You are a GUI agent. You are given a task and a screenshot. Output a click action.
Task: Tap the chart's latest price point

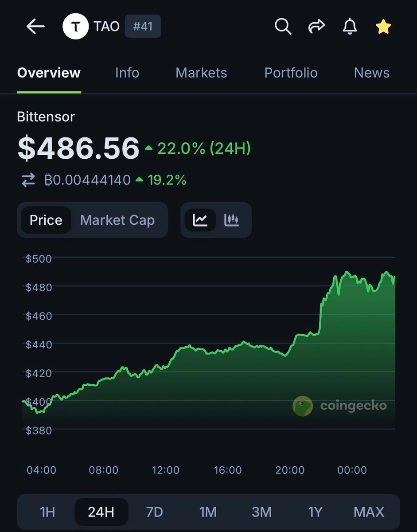(x=394, y=278)
